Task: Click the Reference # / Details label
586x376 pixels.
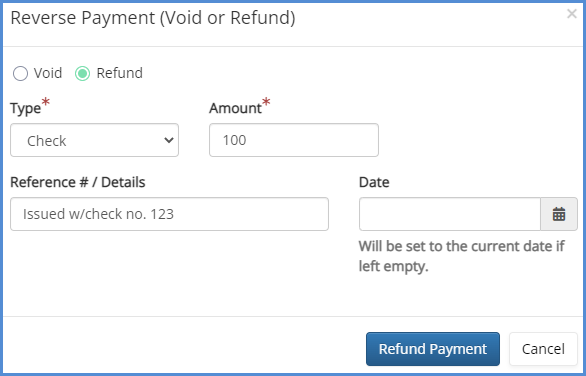Action: pyautogui.click(x=78, y=182)
